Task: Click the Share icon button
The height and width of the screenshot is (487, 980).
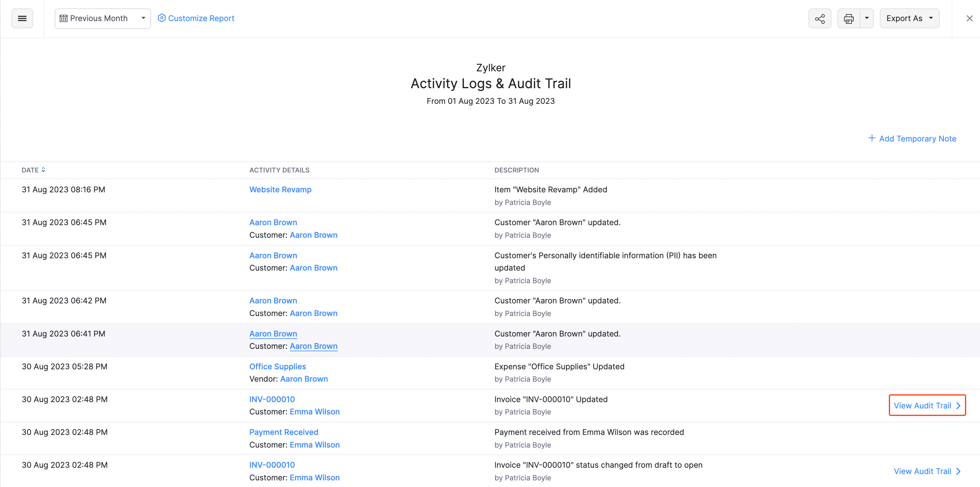Action: (819, 18)
